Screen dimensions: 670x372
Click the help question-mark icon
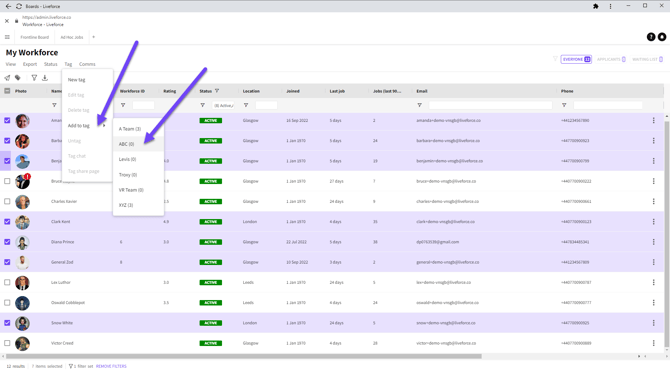[651, 37]
